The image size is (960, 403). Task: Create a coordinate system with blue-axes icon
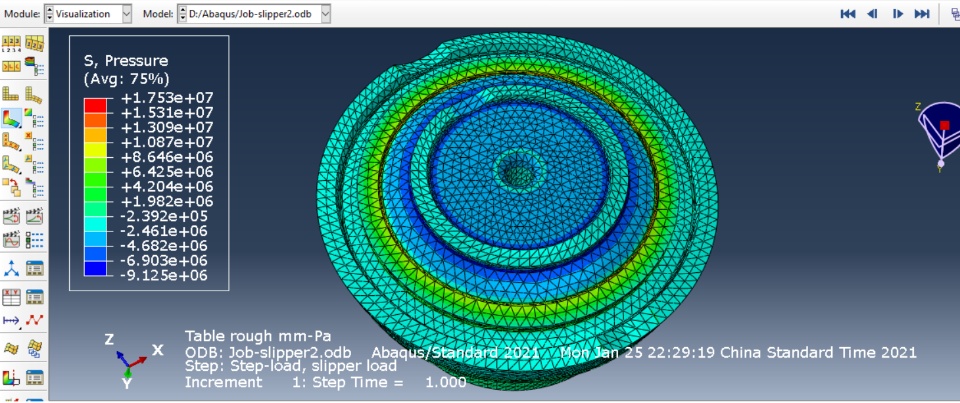(x=12, y=268)
